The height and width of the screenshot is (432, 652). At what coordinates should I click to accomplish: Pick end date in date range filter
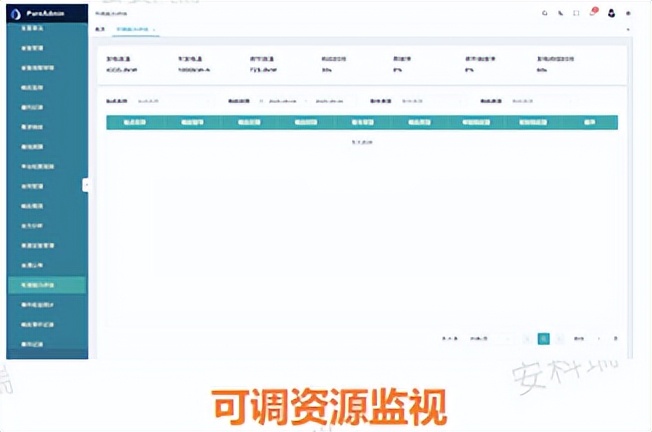click(x=329, y=101)
